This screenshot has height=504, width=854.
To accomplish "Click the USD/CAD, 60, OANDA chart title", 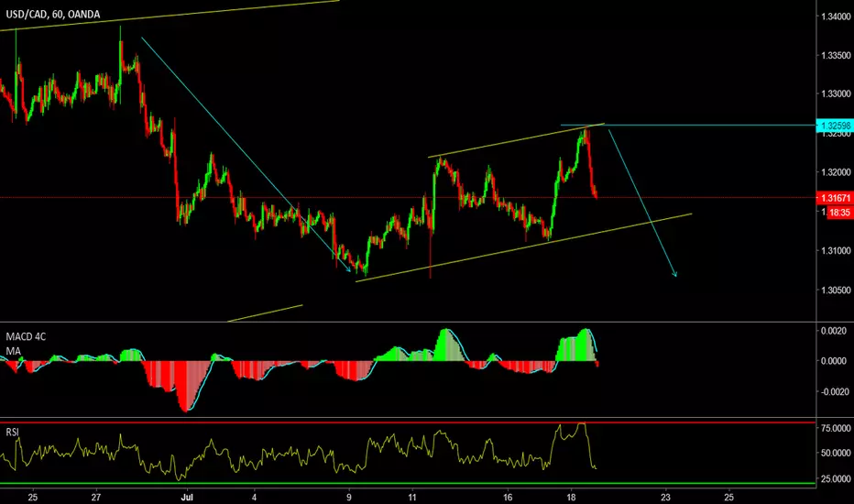I will tap(53, 14).
